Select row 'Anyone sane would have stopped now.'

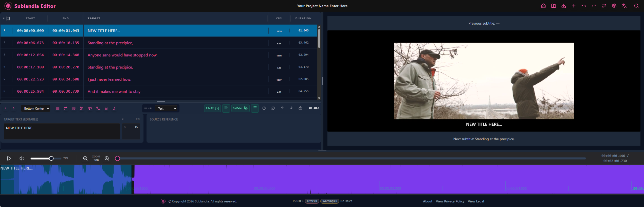click(x=159, y=55)
